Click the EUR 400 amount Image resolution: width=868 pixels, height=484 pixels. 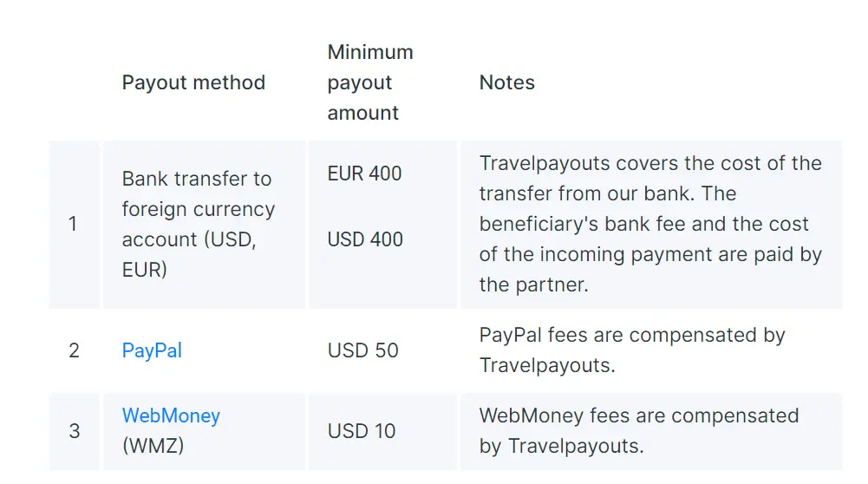(364, 173)
